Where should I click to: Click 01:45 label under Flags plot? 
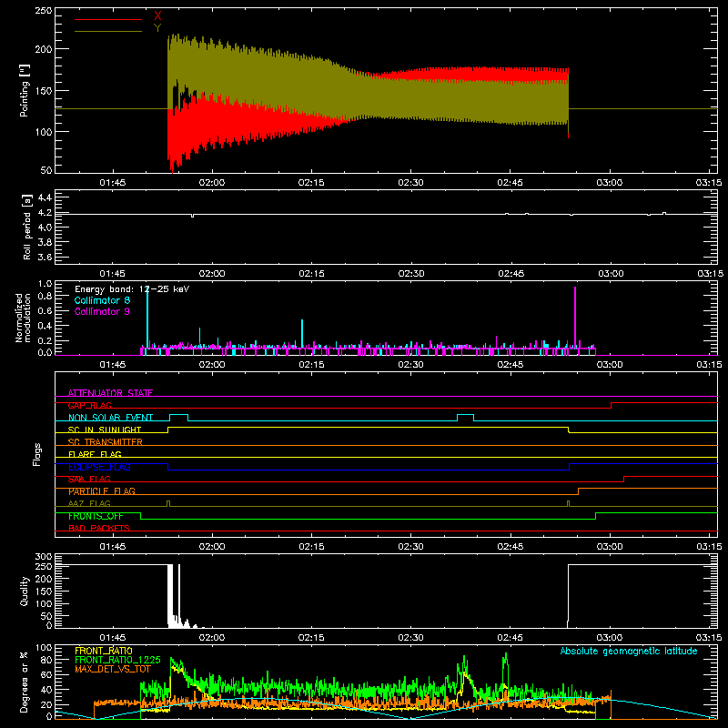tap(112, 547)
